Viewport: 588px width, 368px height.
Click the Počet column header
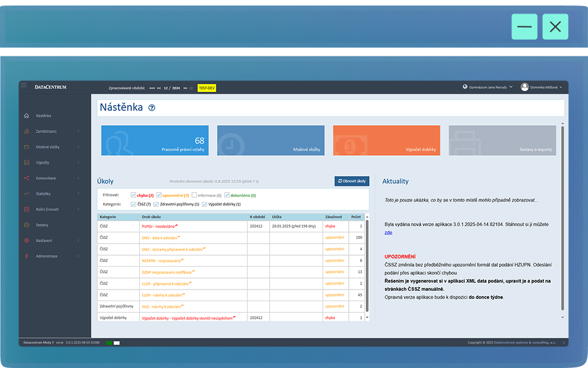[356, 217]
